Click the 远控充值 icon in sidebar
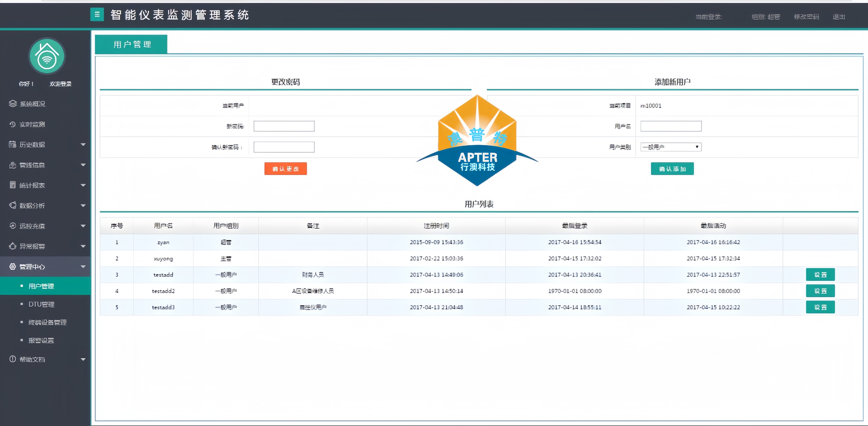868x426 pixels. point(13,226)
